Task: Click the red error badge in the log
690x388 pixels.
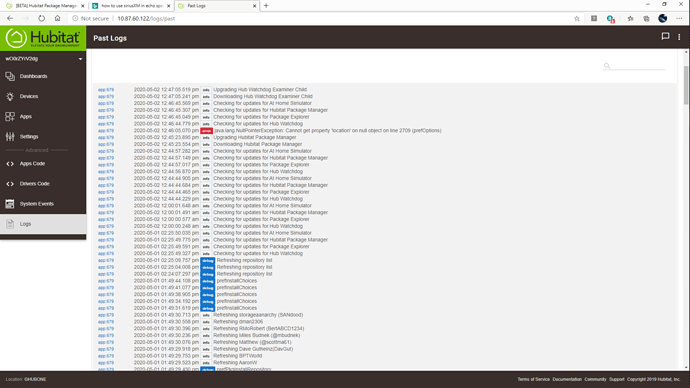Action: pos(206,131)
